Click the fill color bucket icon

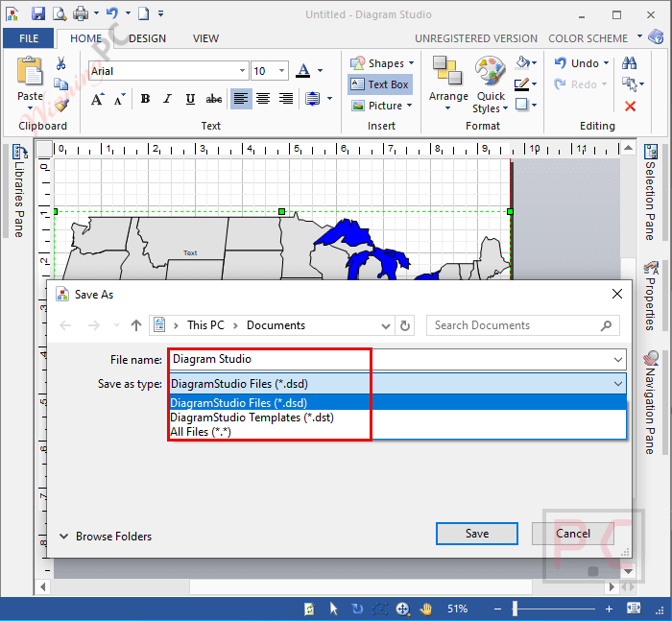point(523,63)
